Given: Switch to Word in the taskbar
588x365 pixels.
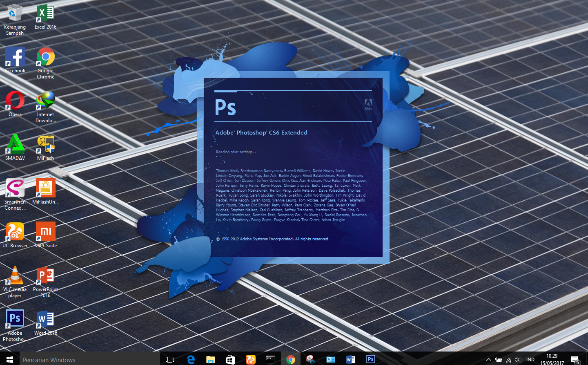Looking at the screenshot, I should click(350, 360).
